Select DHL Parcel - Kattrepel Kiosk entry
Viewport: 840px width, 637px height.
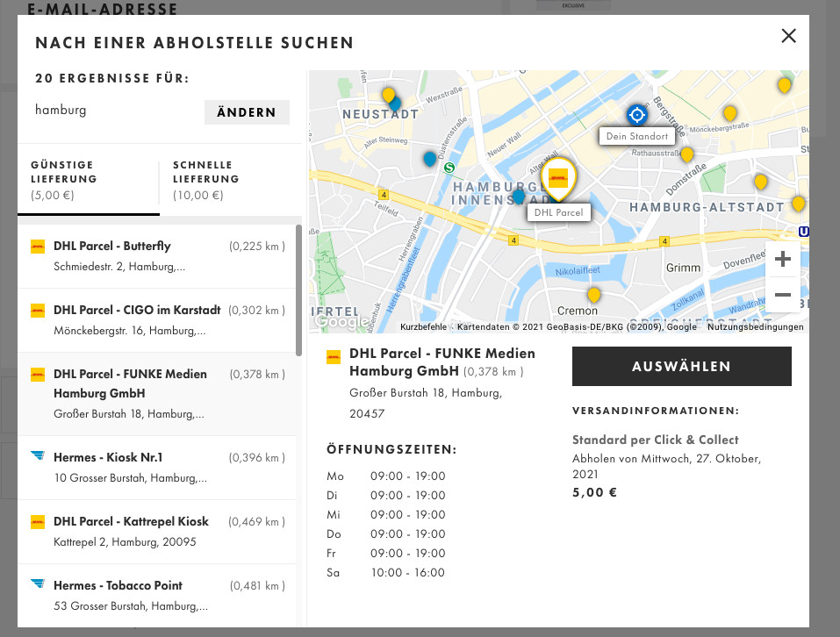[157, 532]
